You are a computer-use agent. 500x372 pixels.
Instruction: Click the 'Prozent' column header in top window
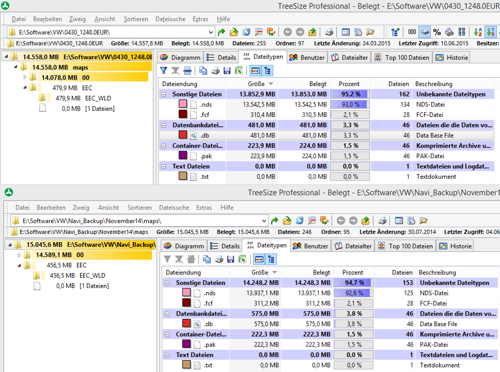tap(349, 84)
